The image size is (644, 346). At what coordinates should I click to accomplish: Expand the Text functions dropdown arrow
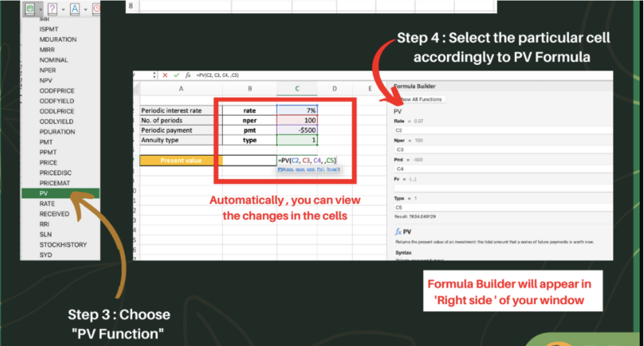click(86, 10)
